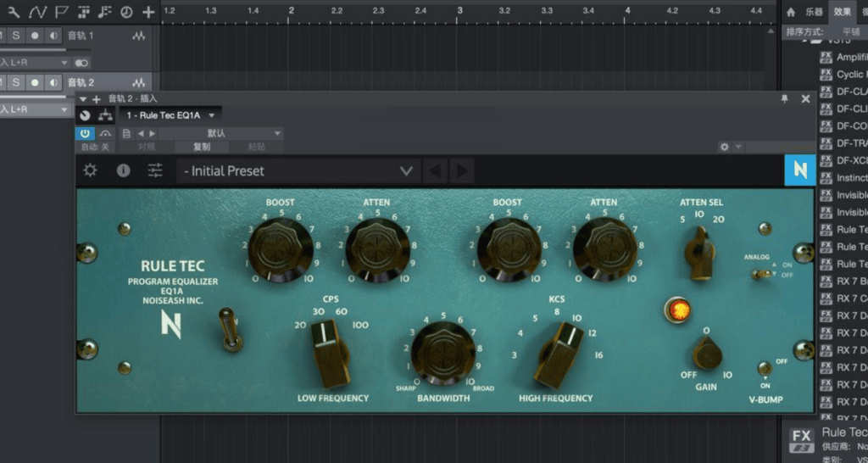Open the arranger track blocks icon

click(84, 12)
